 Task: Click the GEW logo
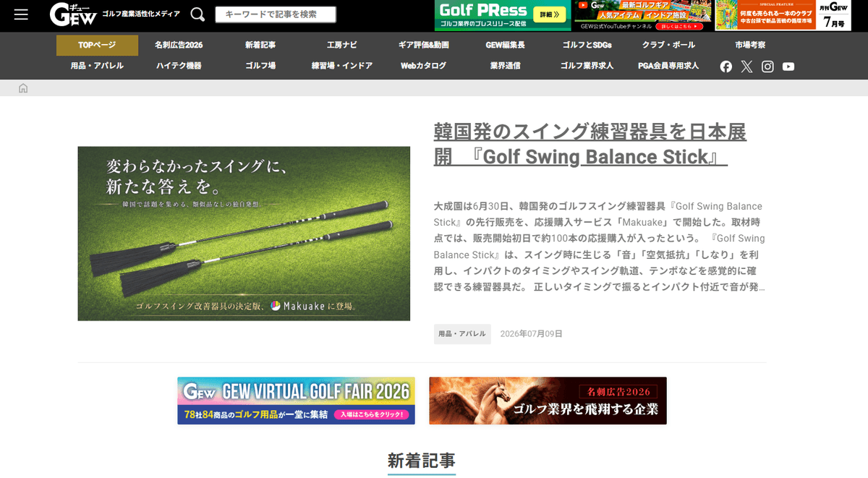73,14
